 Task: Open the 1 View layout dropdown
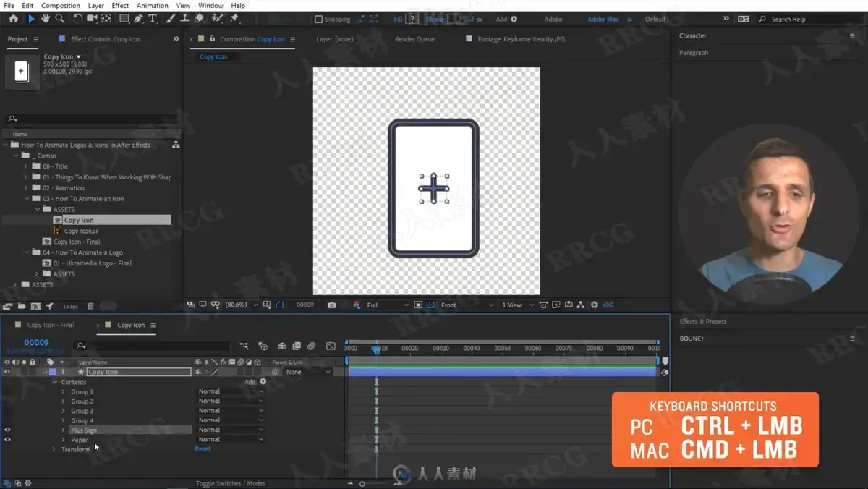(516, 305)
